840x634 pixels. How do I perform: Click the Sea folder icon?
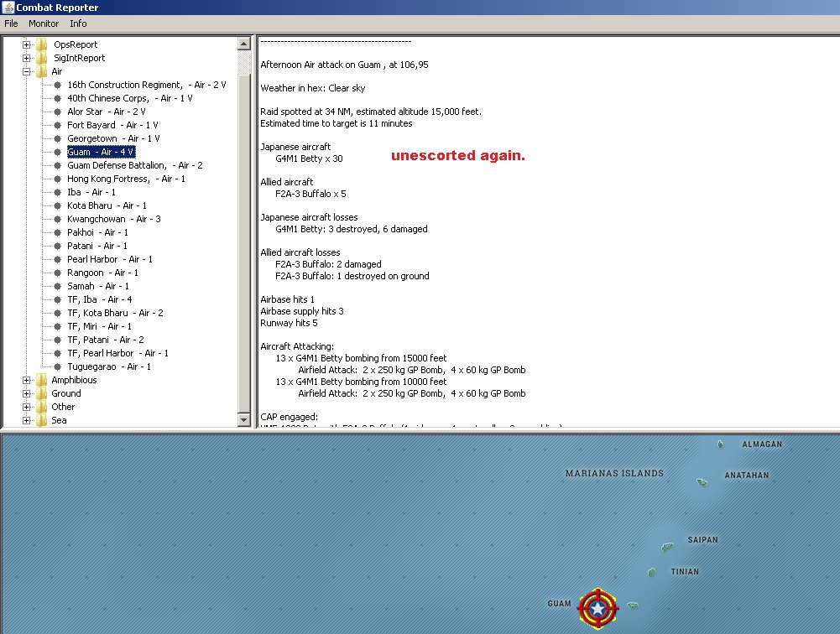coord(41,420)
